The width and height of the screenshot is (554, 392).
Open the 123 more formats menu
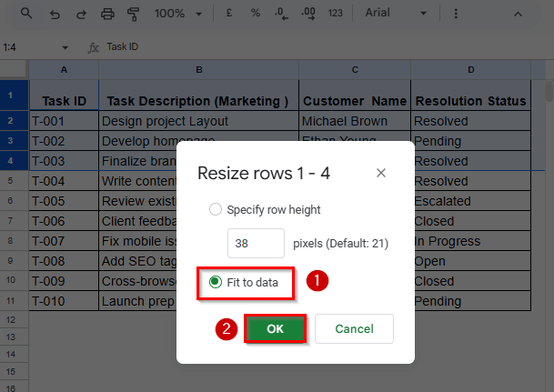336,14
